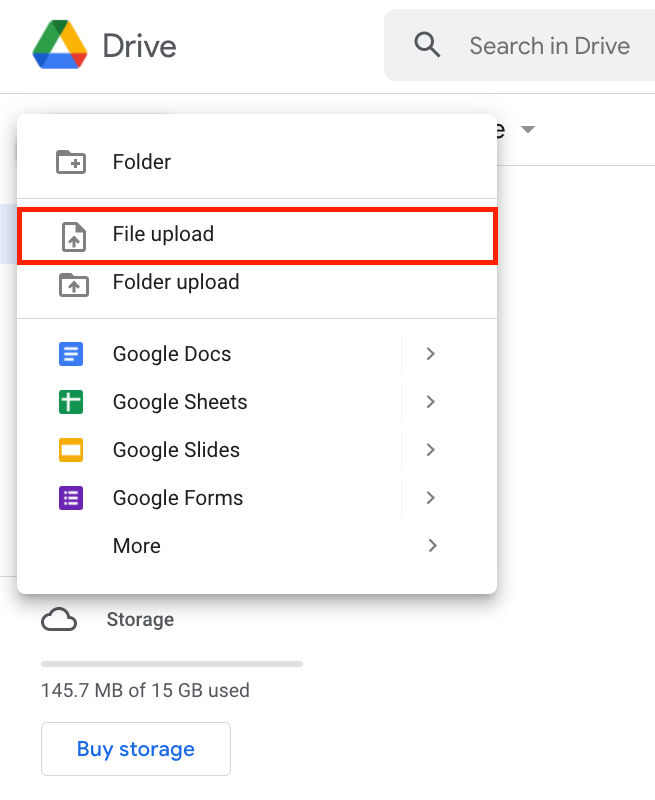
Task: Click the Google Forms icon
Action: (71, 498)
